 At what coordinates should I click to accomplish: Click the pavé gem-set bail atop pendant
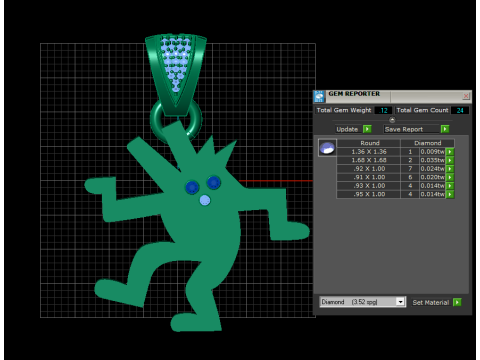(x=176, y=74)
